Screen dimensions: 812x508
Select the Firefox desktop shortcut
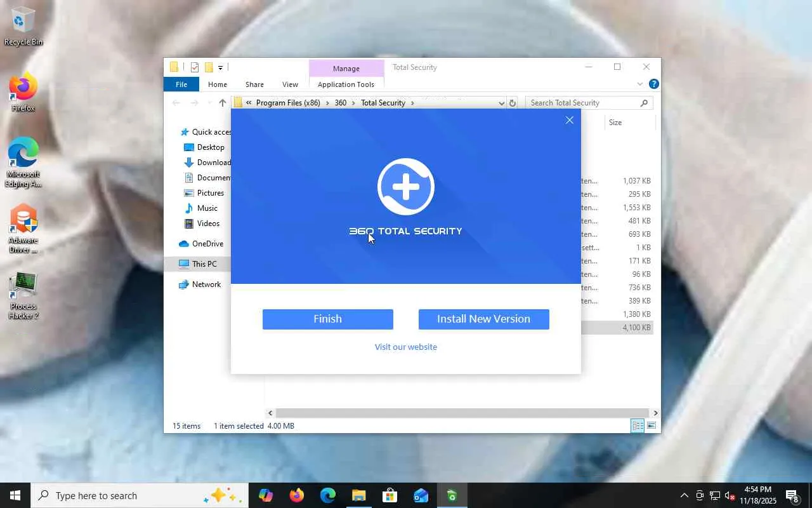[x=23, y=93]
